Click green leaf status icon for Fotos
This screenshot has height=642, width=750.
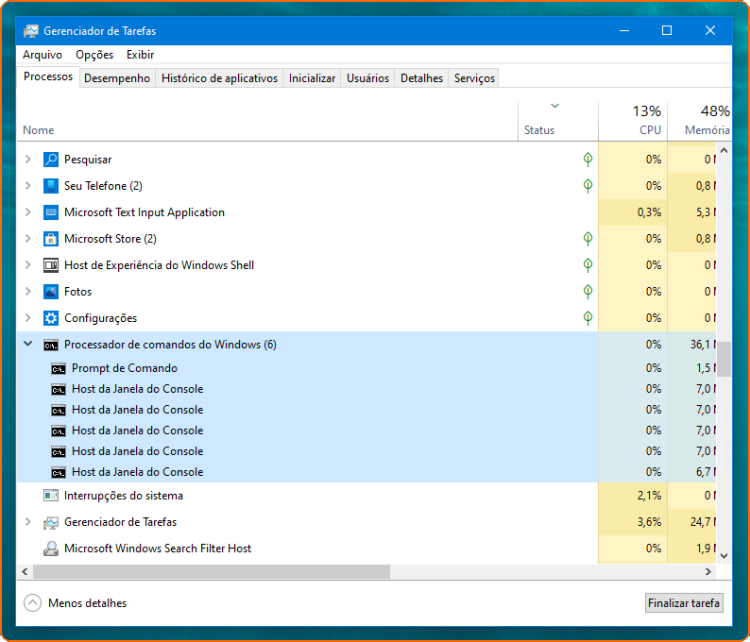point(588,291)
